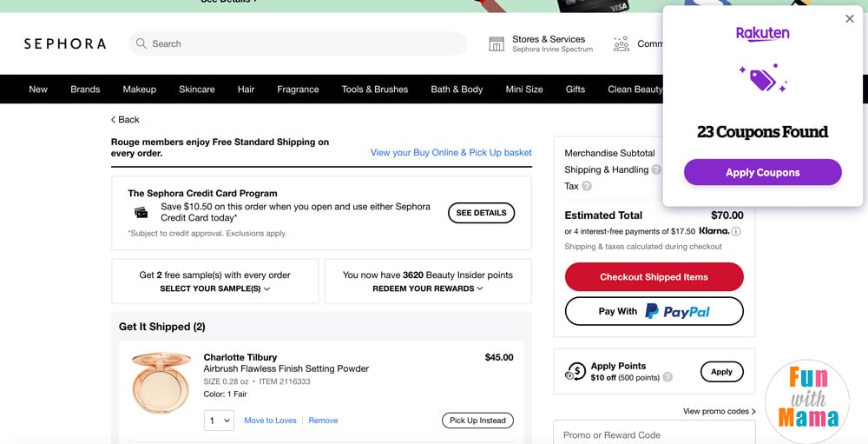868x444 pixels.
Task: Click the Back link
Action: pos(125,120)
